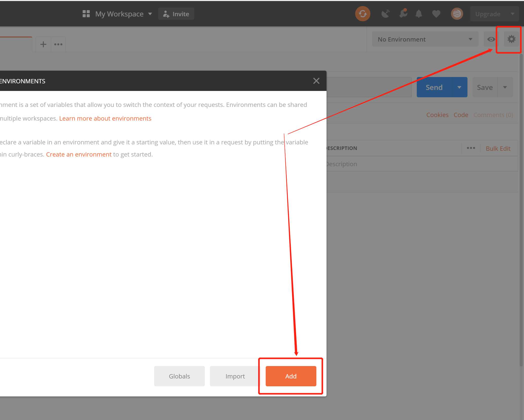Open Learn more about environments link
Screen dimensions: 524x420
[105, 118]
